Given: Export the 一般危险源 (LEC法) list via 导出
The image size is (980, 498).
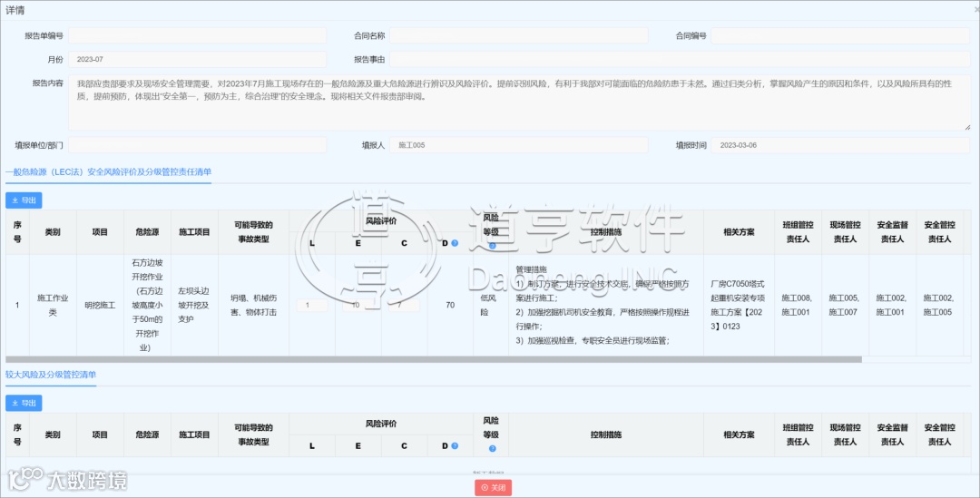Looking at the screenshot, I should click(24, 200).
